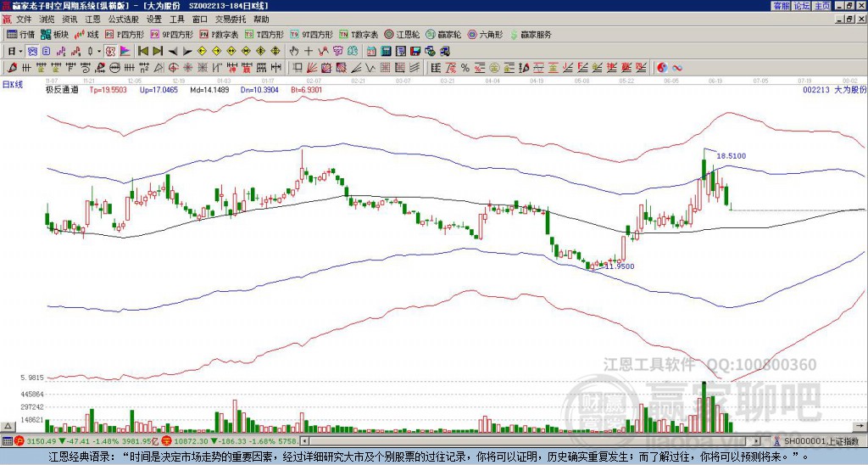Screen dimensions: 868x465
Task: Click the red pen drawing tool icon
Action: 12,68
